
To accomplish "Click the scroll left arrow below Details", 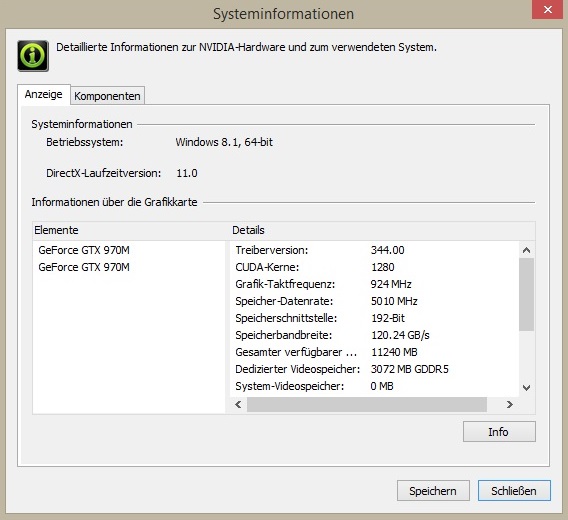I will [238, 404].
